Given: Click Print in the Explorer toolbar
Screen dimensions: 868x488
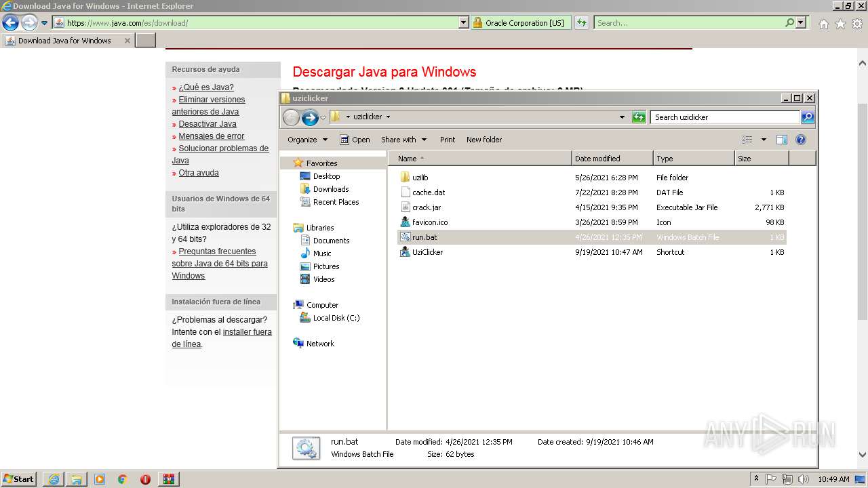Looking at the screenshot, I should click(448, 140).
